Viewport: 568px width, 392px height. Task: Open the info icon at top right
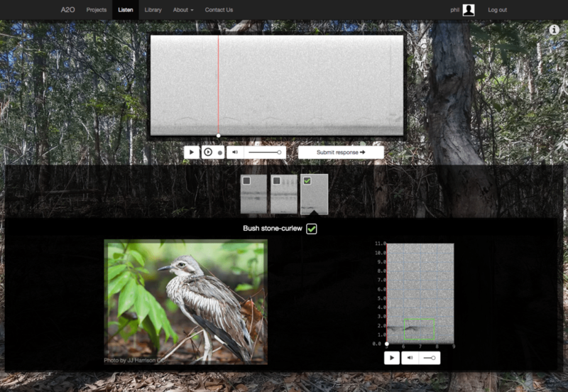[x=555, y=30]
